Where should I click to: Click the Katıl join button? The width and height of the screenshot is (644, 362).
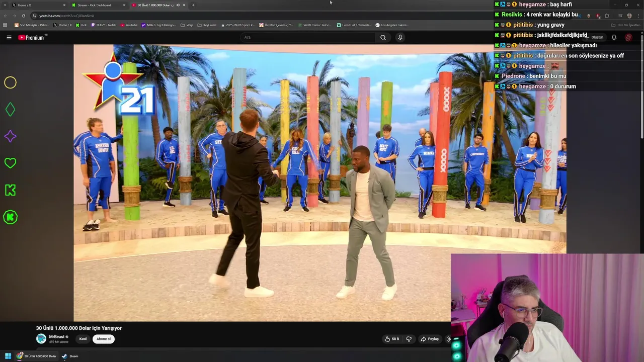[x=83, y=339]
